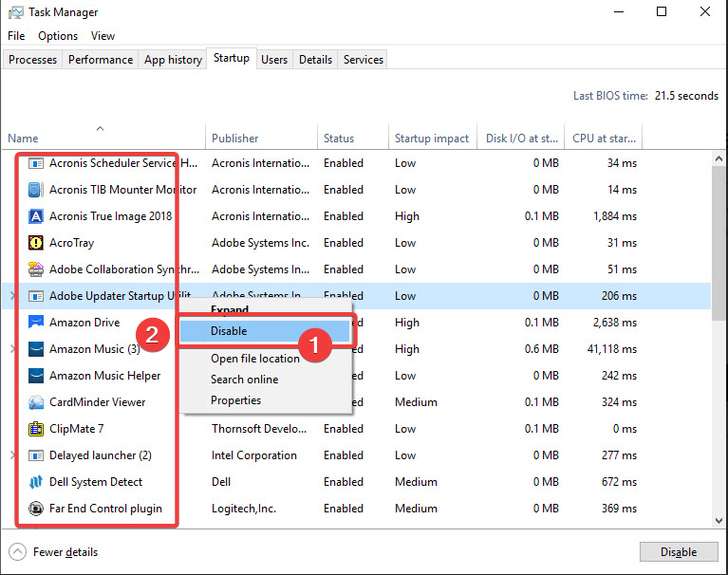728x575 pixels.
Task: Switch to the Users tab
Action: [x=274, y=60]
